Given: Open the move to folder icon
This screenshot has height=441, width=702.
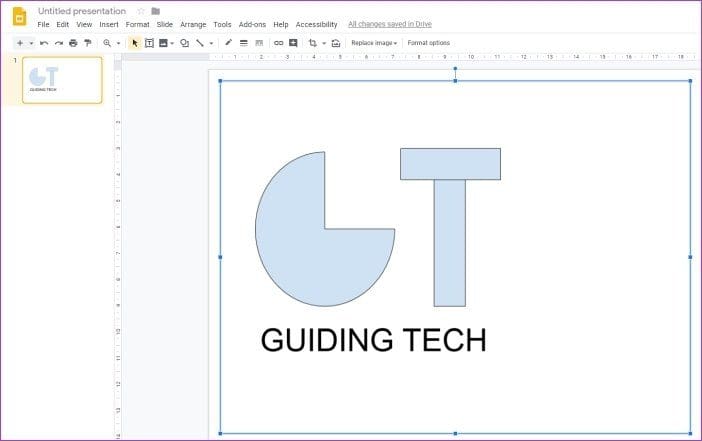Looking at the screenshot, I should pyautogui.click(x=155, y=11).
